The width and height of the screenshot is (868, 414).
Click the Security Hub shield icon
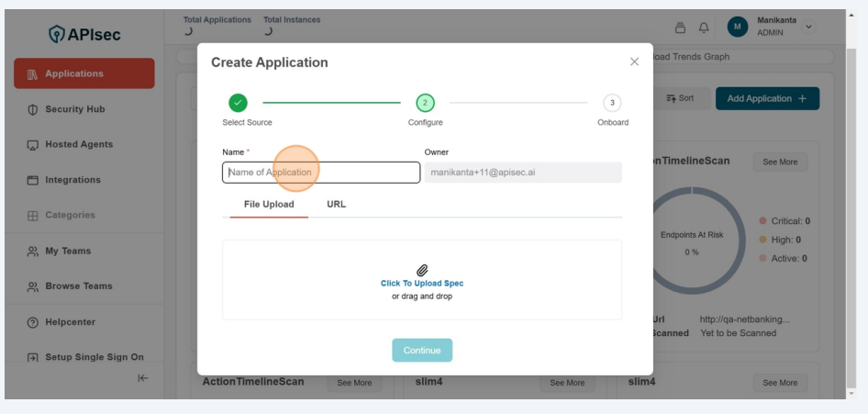33,109
